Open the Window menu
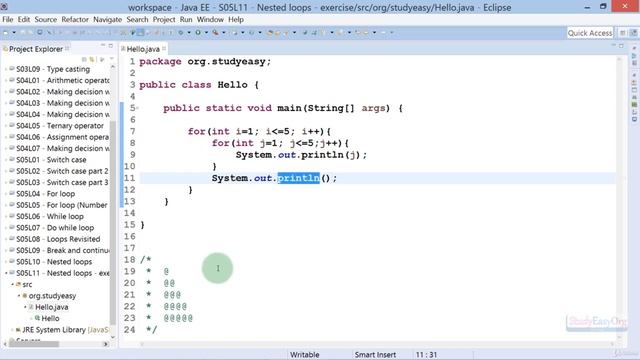640x360 pixels. coord(210,19)
